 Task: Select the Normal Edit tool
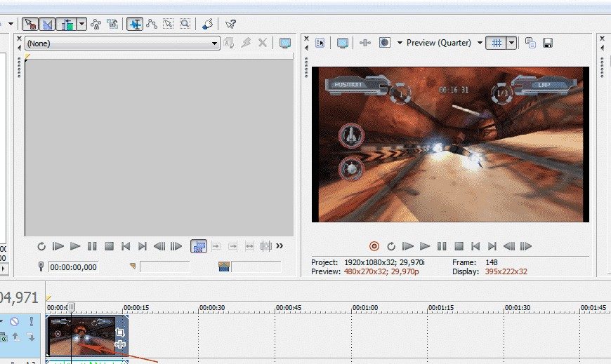[x=135, y=24]
